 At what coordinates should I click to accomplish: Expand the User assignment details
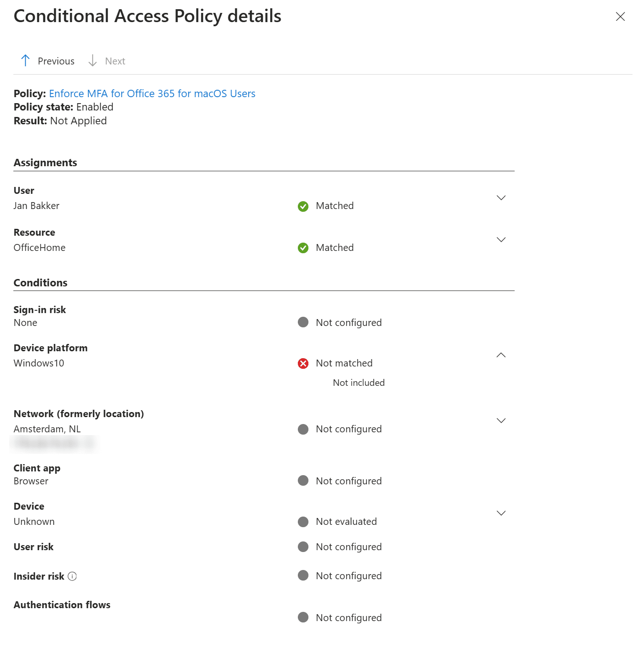pyautogui.click(x=501, y=198)
